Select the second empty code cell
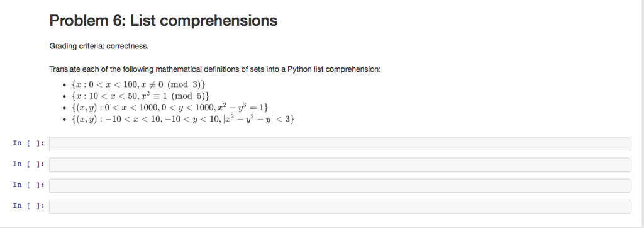This screenshot has width=644, height=228. pos(339,165)
